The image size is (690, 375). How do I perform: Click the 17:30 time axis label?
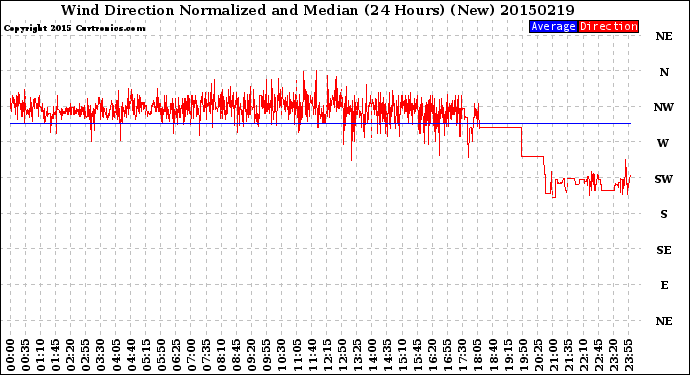(x=462, y=355)
